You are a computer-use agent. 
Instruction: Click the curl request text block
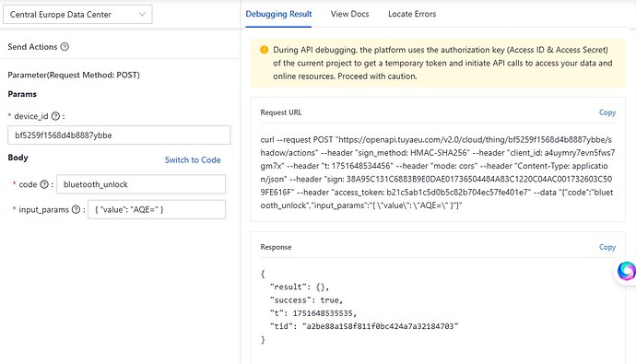[438, 172]
